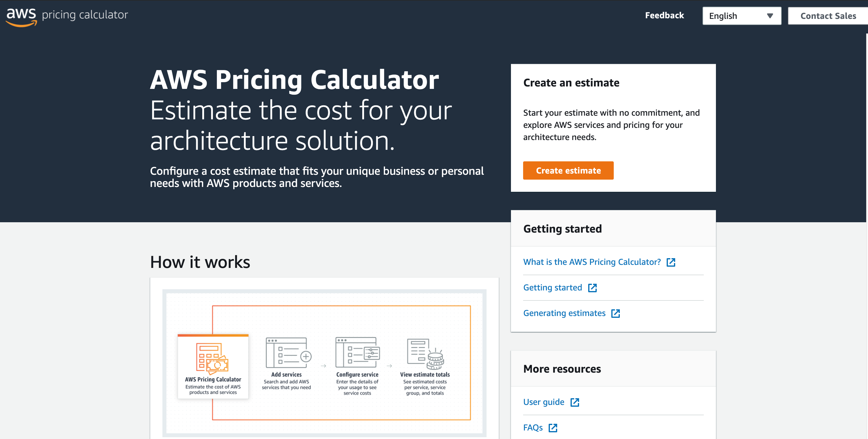Click external link icon beside 'What is the AWS Pricing Calculator?'
The image size is (868, 439).
671,262
